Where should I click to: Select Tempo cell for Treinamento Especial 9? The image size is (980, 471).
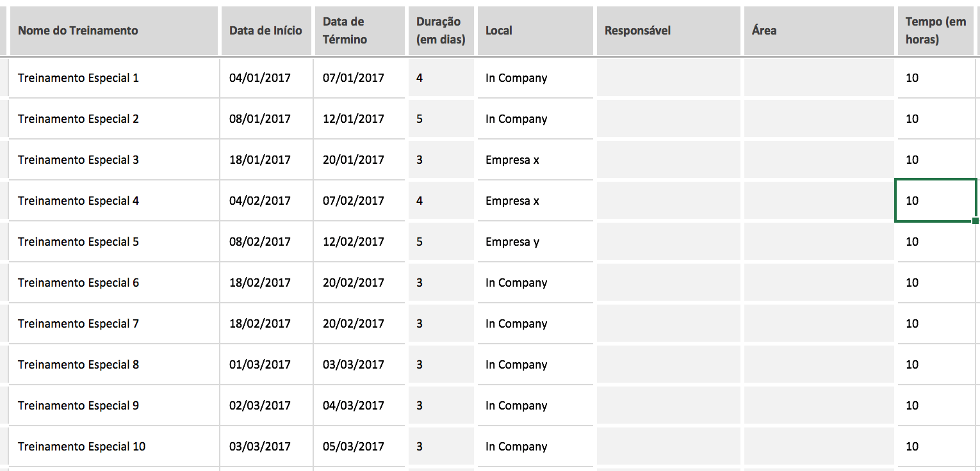click(x=935, y=406)
